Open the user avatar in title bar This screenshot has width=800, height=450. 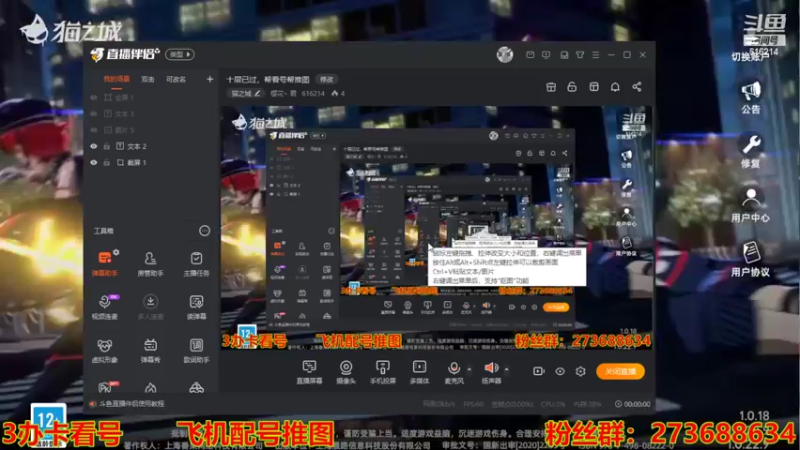point(505,54)
